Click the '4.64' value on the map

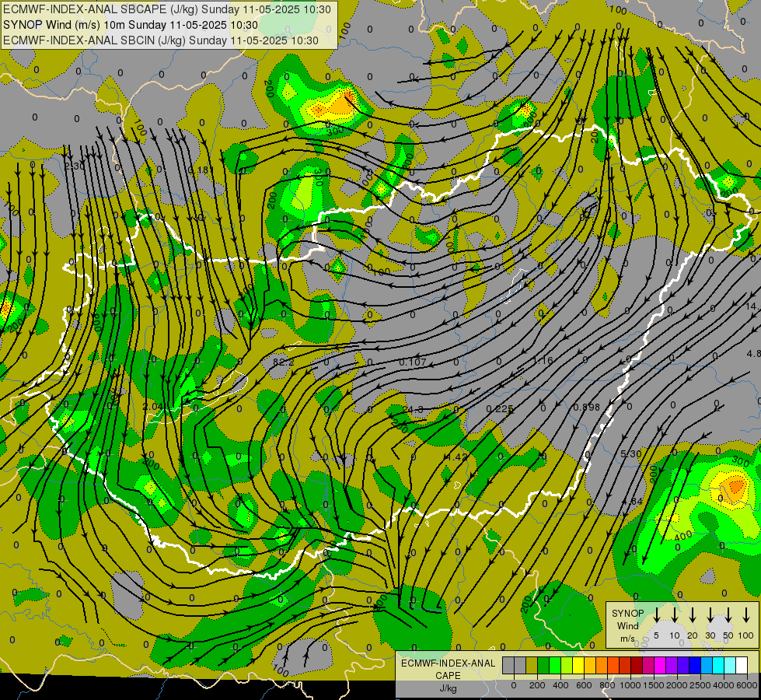pos(632,501)
